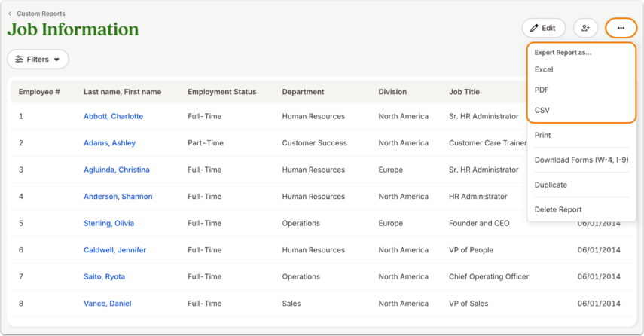The image size is (644, 336).
Task: Choose Download Forms (W-4, I-9)
Action: tap(581, 160)
